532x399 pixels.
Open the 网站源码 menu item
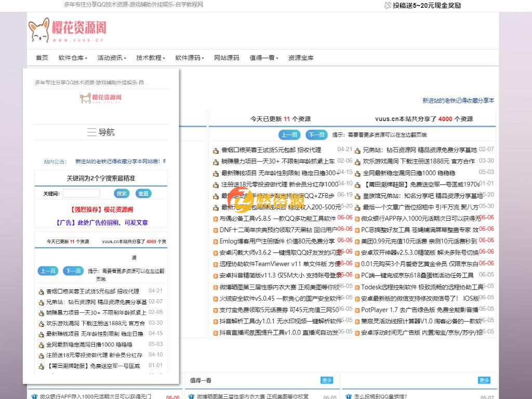[x=227, y=58]
